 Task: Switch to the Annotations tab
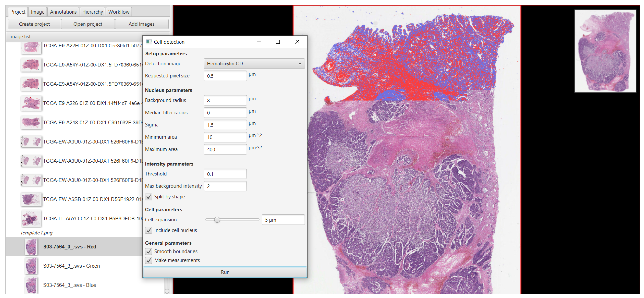click(63, 12)
